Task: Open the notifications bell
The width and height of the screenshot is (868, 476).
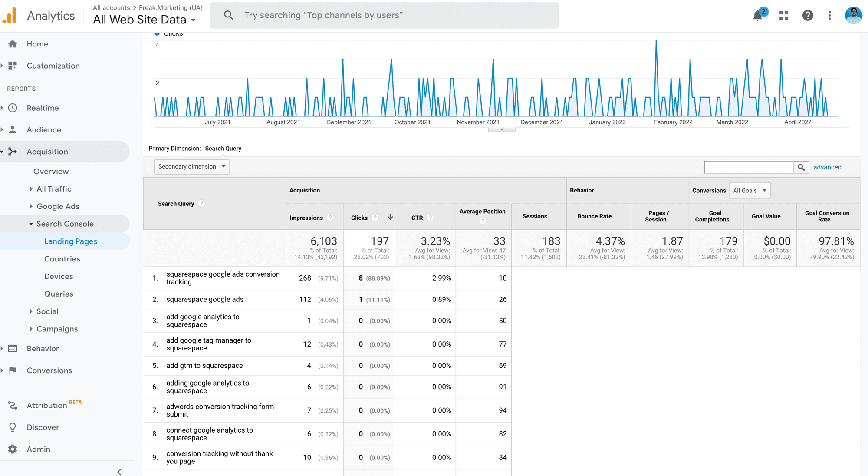Action: (758, 16)
